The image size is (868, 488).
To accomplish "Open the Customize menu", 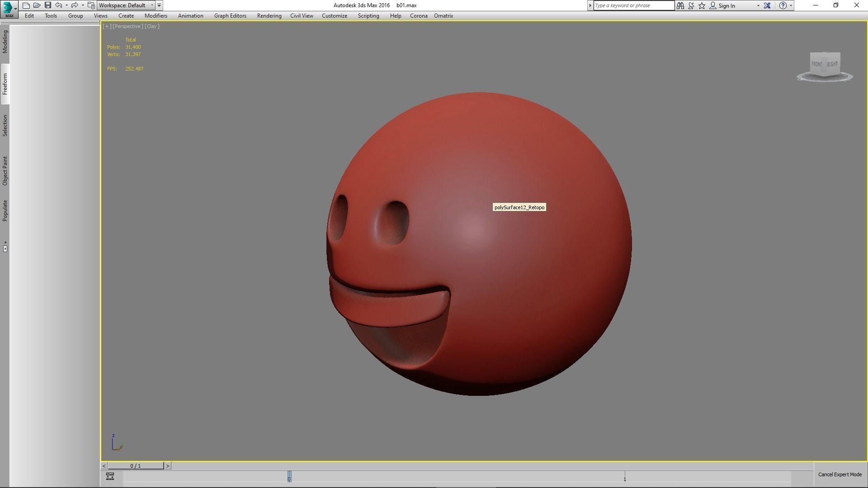I will pos(335,16).
